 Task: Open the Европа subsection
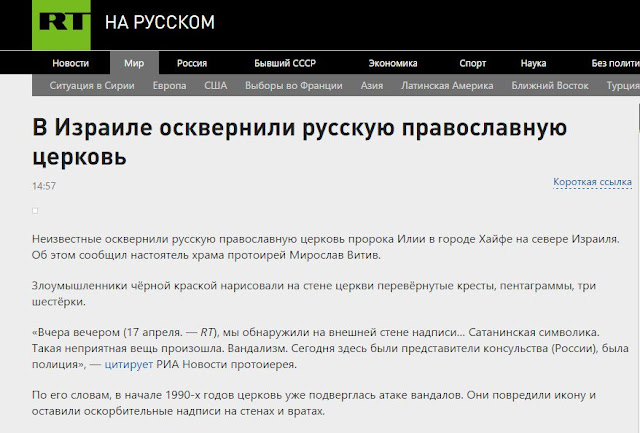tap(169, 86)
